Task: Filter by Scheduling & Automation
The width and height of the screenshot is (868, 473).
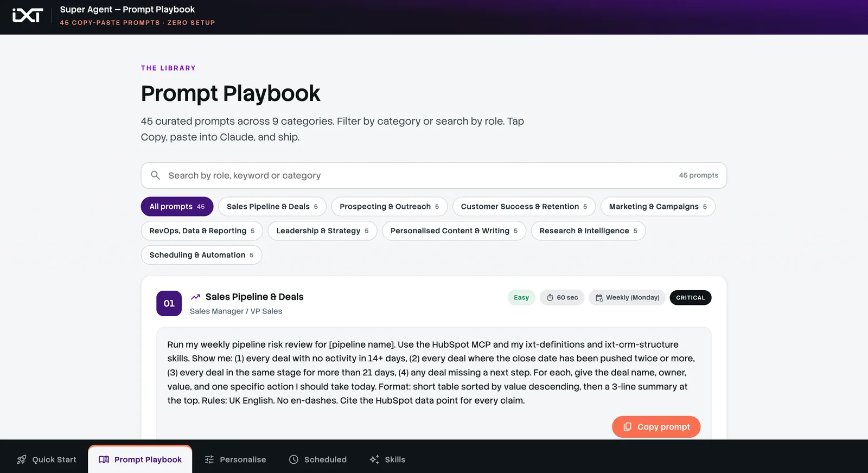Action: click(201, 255)
